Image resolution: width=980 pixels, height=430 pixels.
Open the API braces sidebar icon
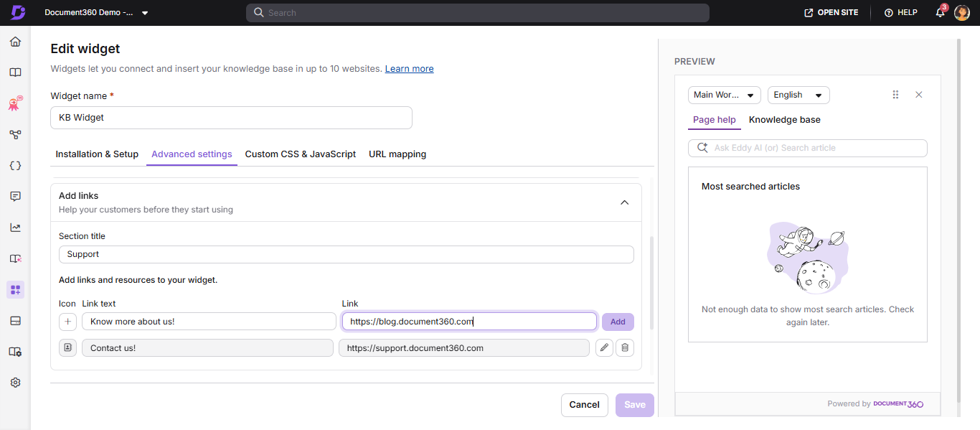[x=15, y=165]
